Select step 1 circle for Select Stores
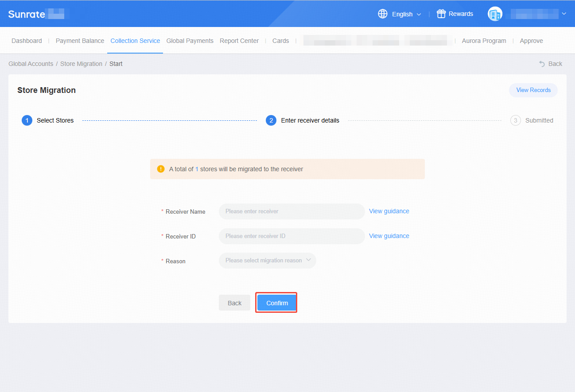 coord(27,120)
